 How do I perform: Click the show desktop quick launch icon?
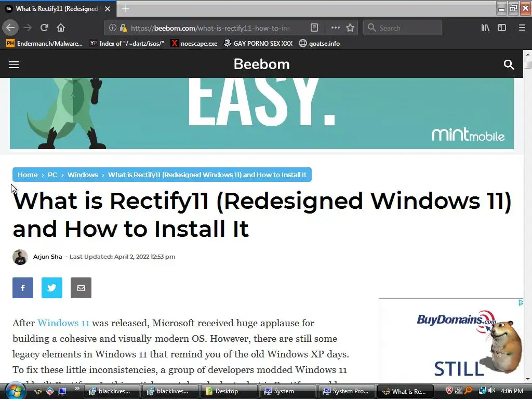62,391
